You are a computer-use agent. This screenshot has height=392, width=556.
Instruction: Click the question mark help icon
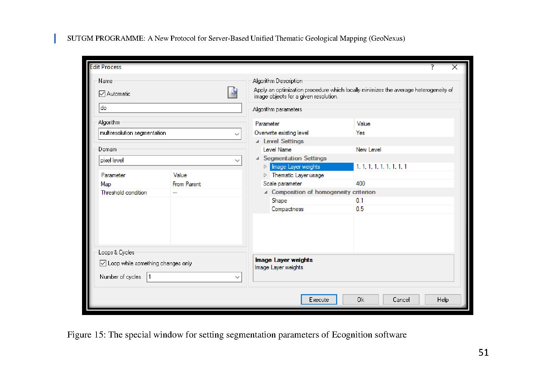pos(432,67)
